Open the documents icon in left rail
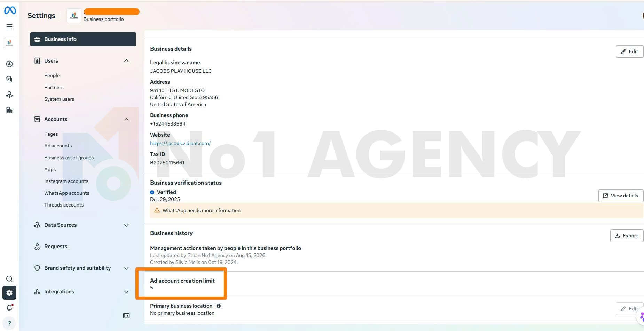This screenshot has height=331, width=644. pos(9,79)
